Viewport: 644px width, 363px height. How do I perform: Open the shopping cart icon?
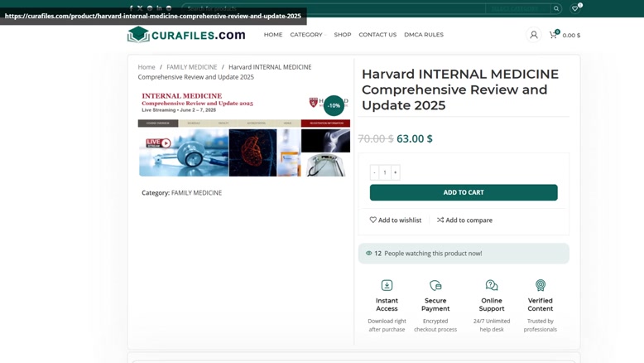(553, 35)
